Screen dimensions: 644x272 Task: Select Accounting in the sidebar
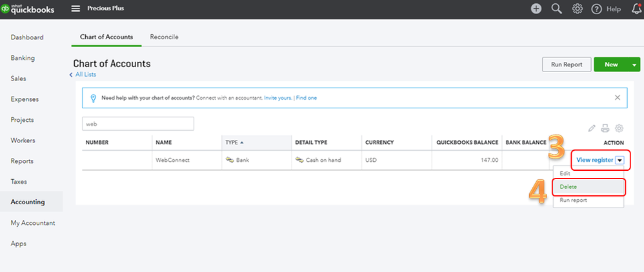click(x=31, y=202)
